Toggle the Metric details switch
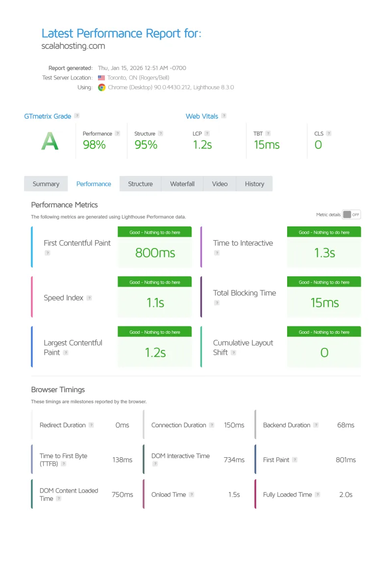Image resolution: width=392 pixels, height=567 pixels. (351, 215)
